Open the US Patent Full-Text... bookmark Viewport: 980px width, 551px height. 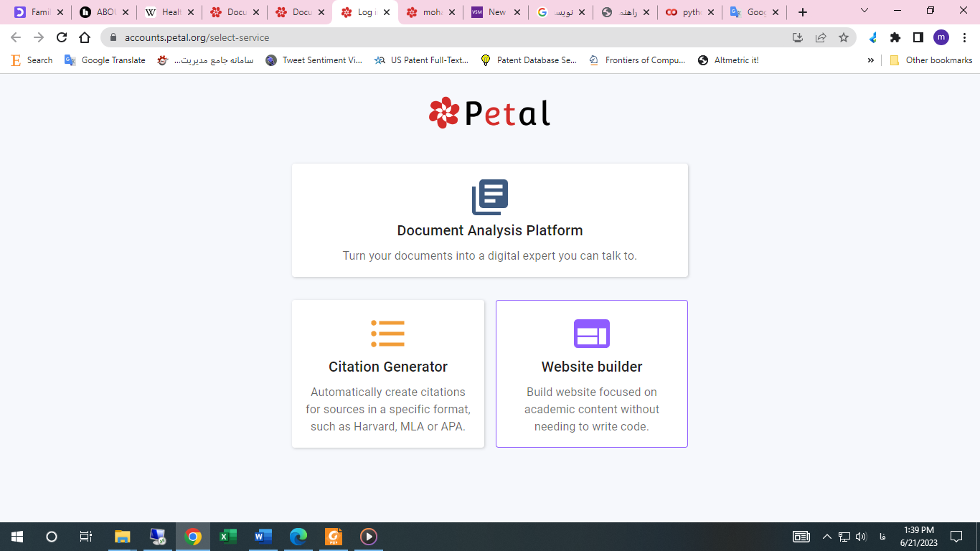[x=421, y=60]
